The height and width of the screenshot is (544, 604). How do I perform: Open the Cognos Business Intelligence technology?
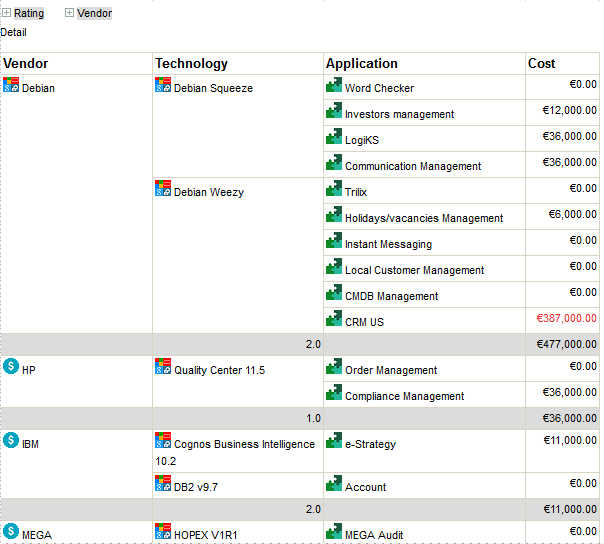(244, 444)
